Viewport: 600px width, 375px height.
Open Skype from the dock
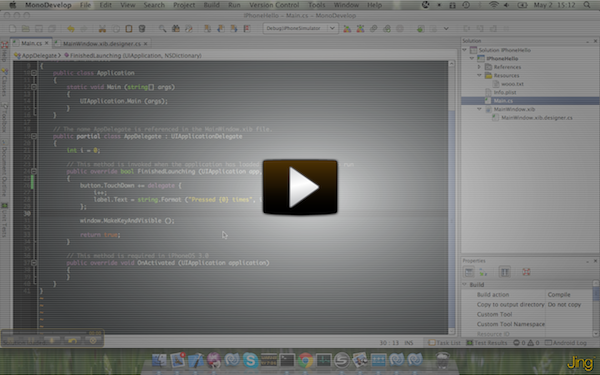250,360
